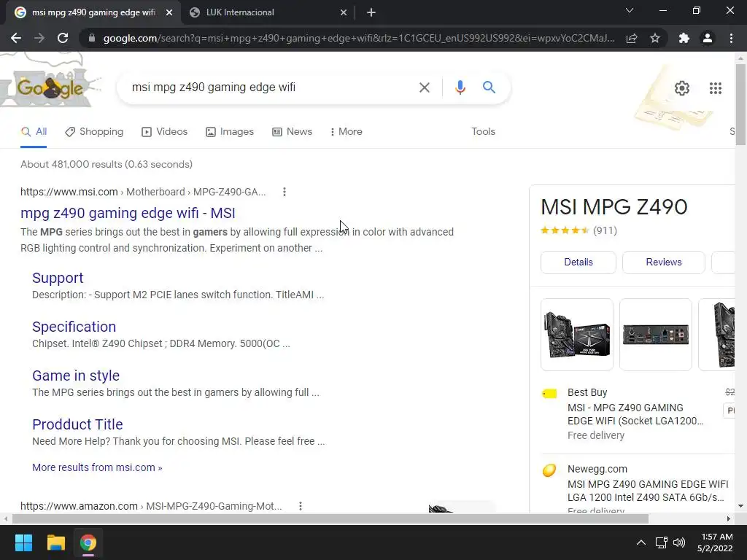Image resolution: width=747 pixels, height=560 pixels.
Task: Click the msi.com breadcrumb URL
Action: pos(143,192)
